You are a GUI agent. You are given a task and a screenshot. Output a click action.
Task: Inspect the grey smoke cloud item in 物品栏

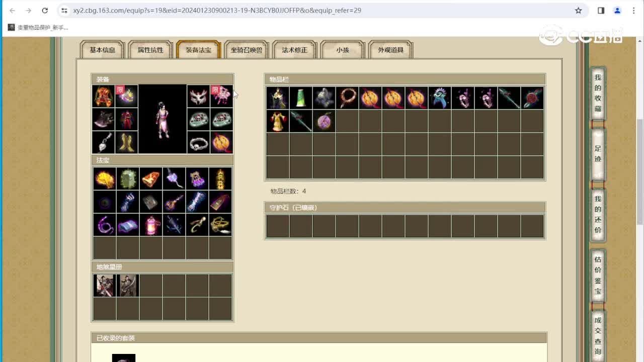324,98
